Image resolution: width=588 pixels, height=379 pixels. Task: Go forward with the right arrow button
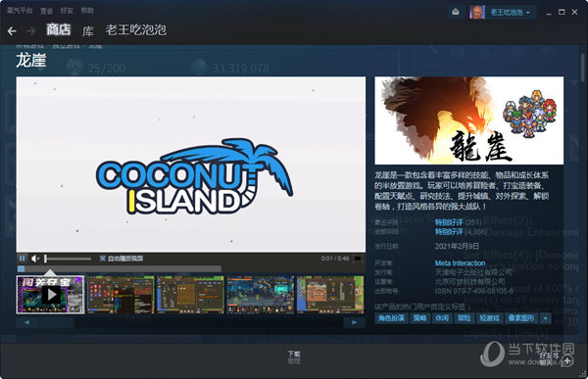[x=31, y=30]
